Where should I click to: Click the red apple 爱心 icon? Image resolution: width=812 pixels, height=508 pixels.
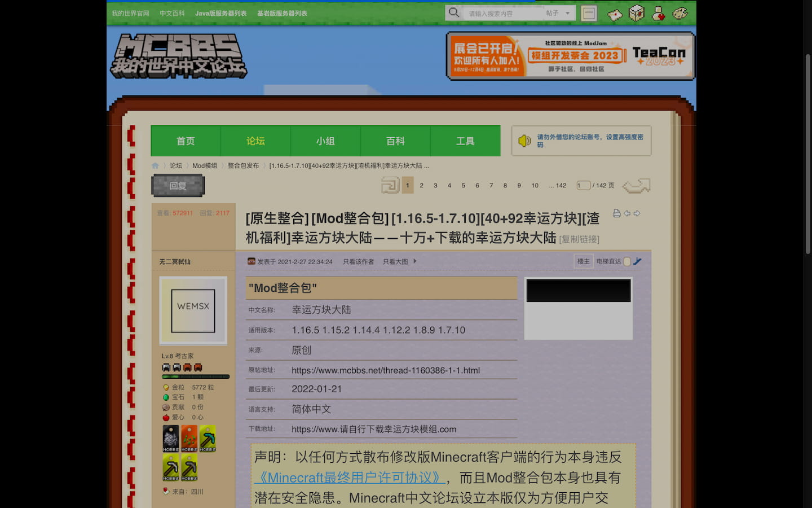click(166, 418)
